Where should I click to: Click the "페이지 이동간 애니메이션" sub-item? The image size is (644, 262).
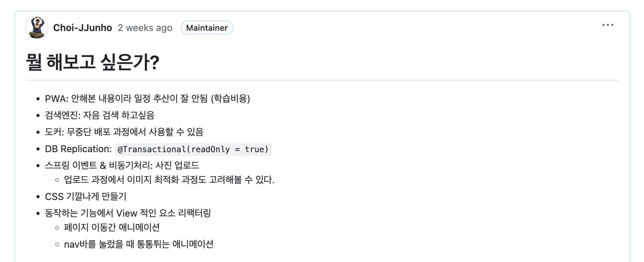[x=112, y=228]
